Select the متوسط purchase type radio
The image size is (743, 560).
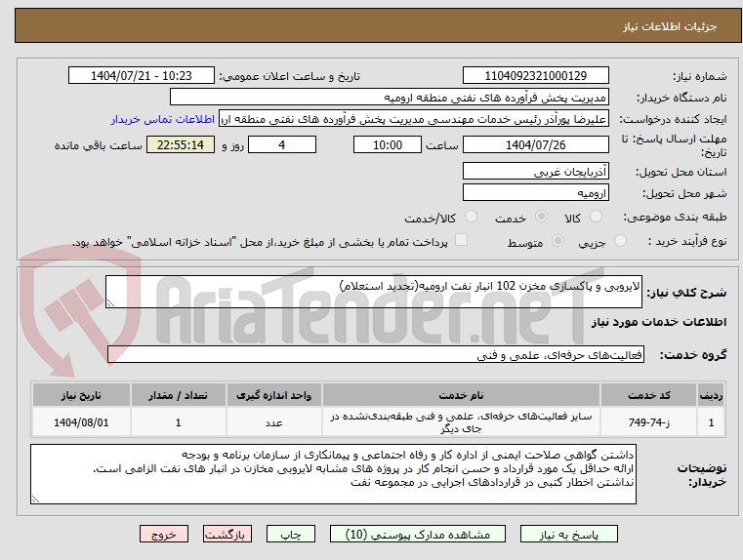(x=557, y=241)
